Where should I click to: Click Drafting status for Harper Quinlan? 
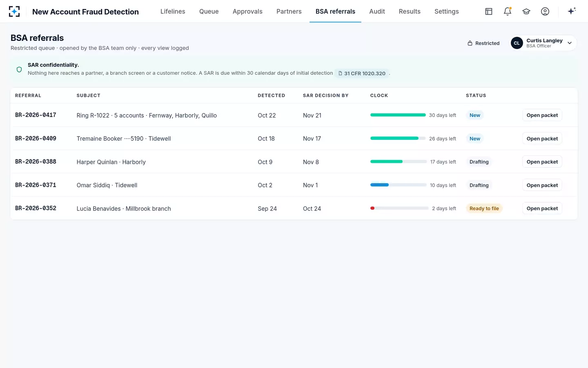click(x=479, y=162)
